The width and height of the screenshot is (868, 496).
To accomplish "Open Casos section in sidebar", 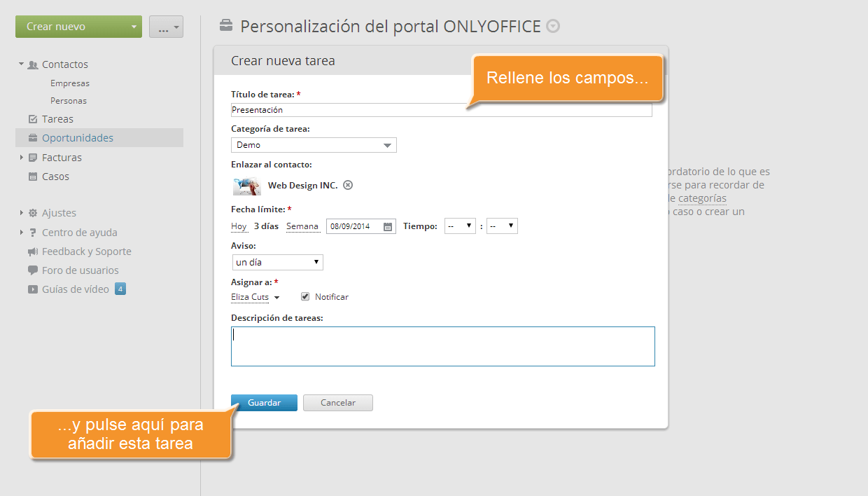I will (x=55, y=177).
